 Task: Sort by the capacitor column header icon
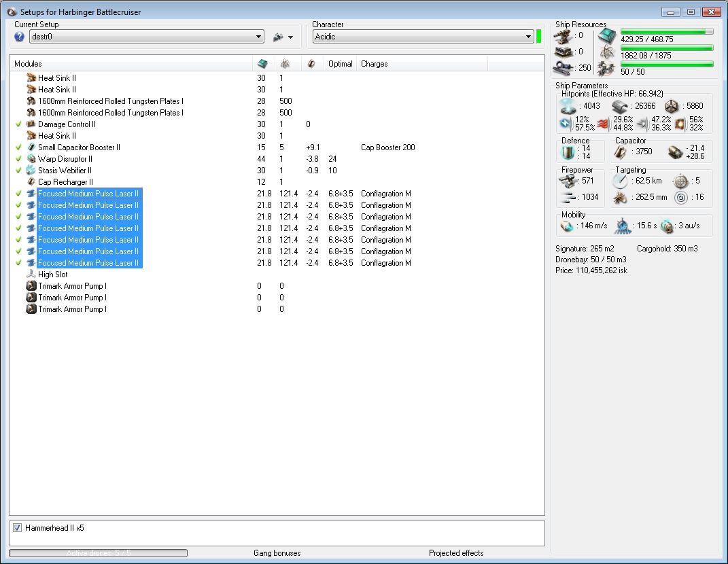[311, 64]
